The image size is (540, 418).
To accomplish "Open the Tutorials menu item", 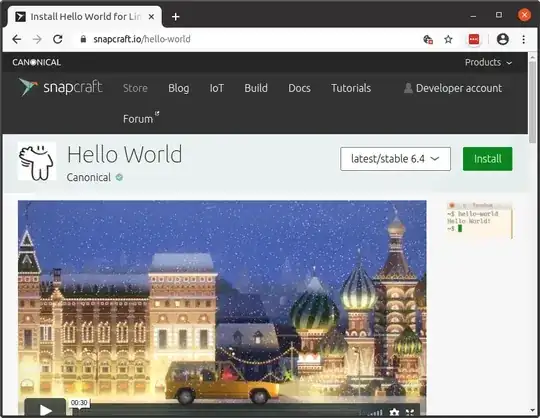I will coord(351,88).
